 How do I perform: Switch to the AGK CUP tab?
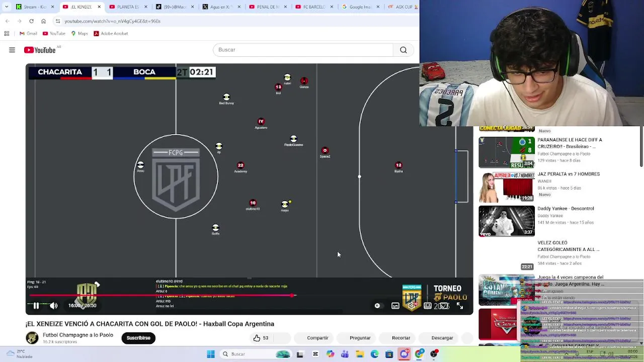(403, 7)
